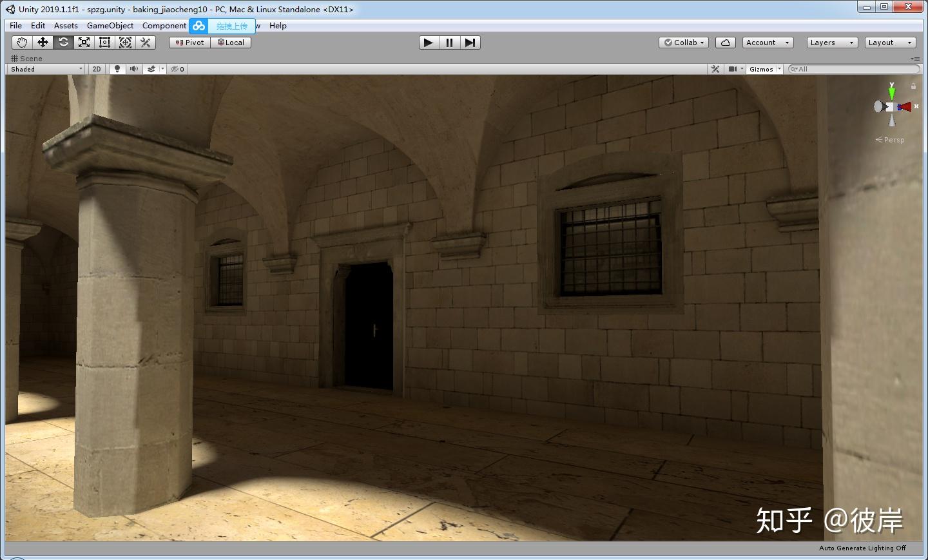
Task: Open the Shaded draw mode dropdown
Action: coord(46,69)
